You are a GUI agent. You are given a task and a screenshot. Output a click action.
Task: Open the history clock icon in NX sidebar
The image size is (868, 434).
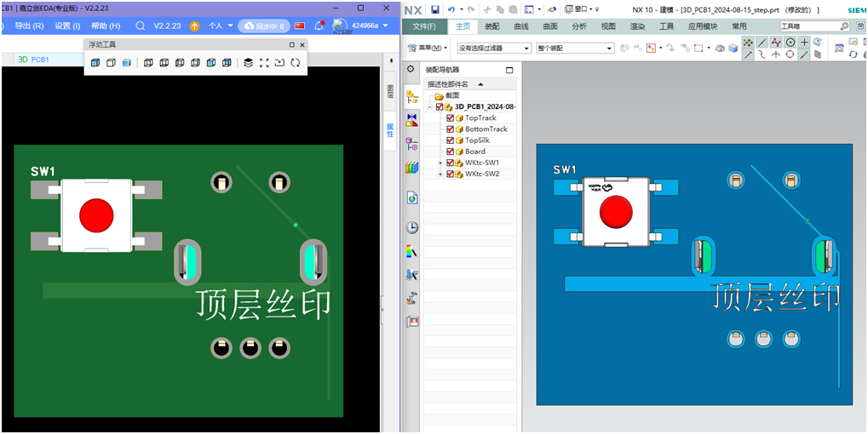click(x=412, y=227)
